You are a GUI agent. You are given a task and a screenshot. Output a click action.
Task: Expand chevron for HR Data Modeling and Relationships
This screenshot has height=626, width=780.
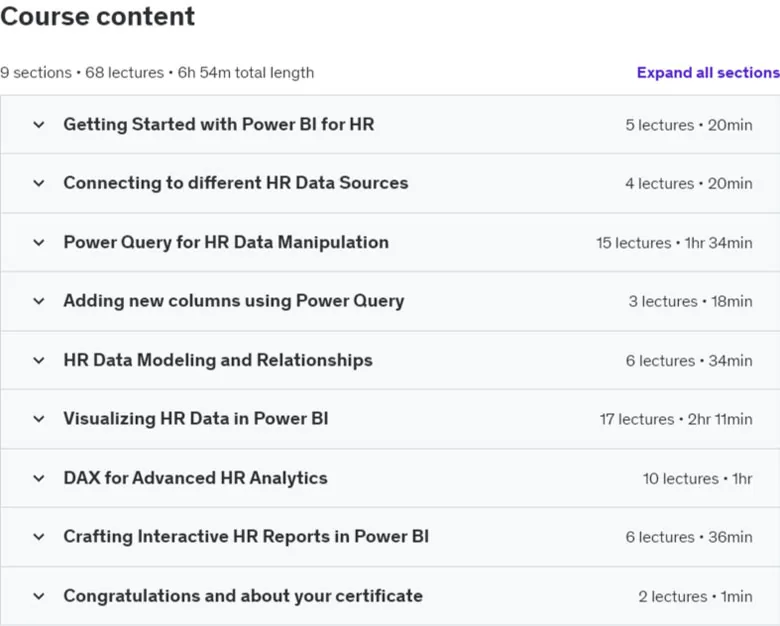pyautogui.click(x=39, y=360)
